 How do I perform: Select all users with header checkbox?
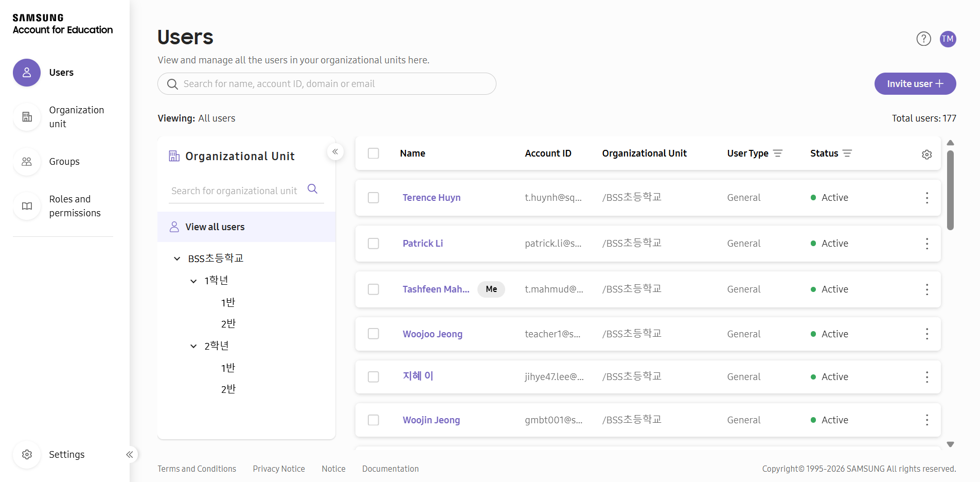click(373, 153)
